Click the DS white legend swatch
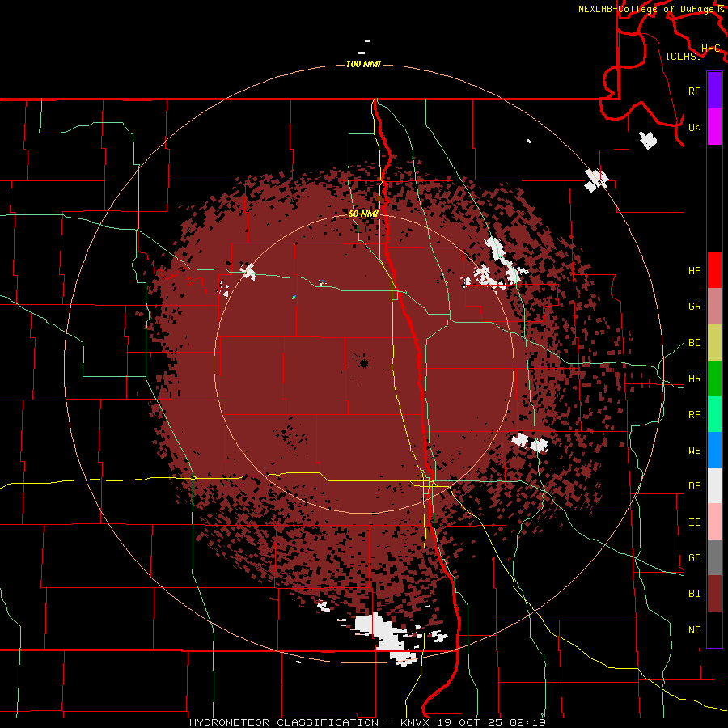This screenshot has width=728, height=728. (714, 485)
